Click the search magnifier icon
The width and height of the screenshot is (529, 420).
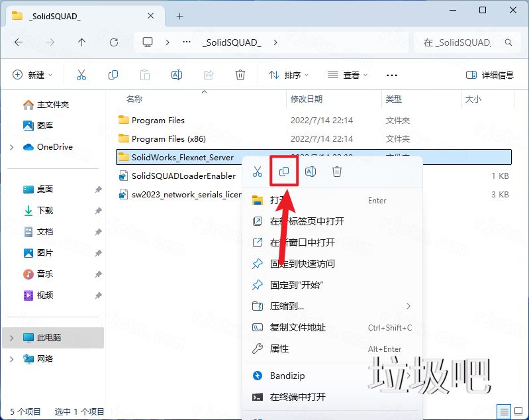coord(508,42)
